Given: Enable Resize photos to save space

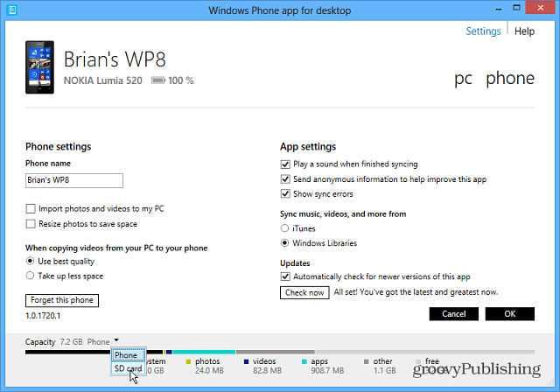Looking at the screenshot, I should (31, 224).
